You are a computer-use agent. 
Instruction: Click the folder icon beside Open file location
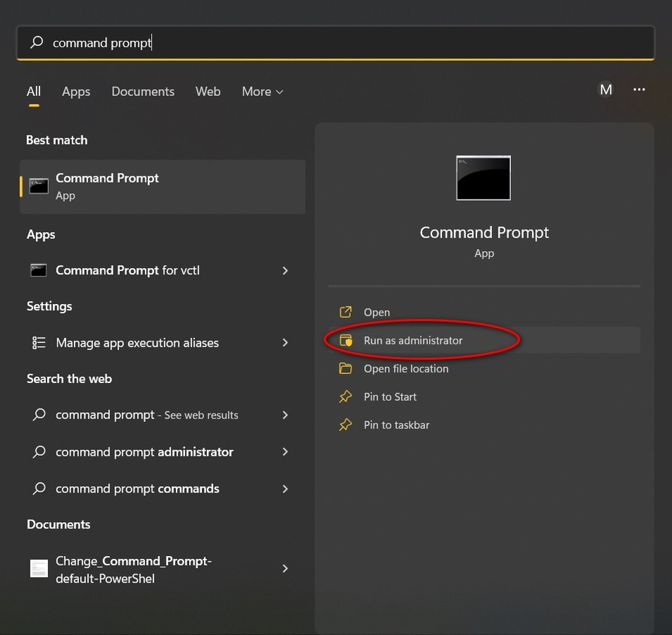click(x=345, y=368)
